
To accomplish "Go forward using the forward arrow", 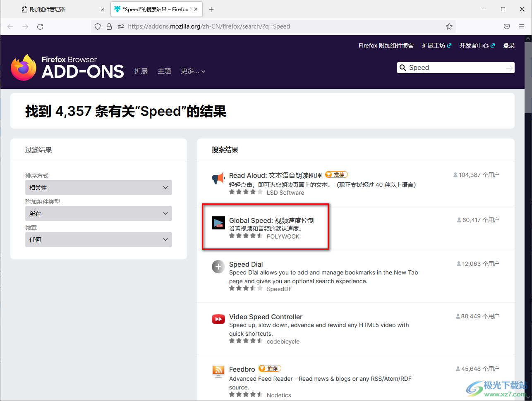I will (25, 26).
